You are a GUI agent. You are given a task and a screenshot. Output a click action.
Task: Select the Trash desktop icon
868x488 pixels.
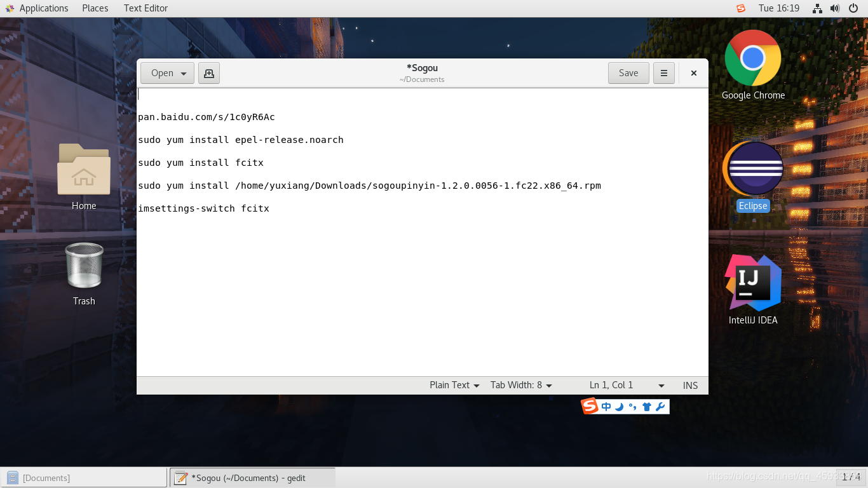[84, 274]
